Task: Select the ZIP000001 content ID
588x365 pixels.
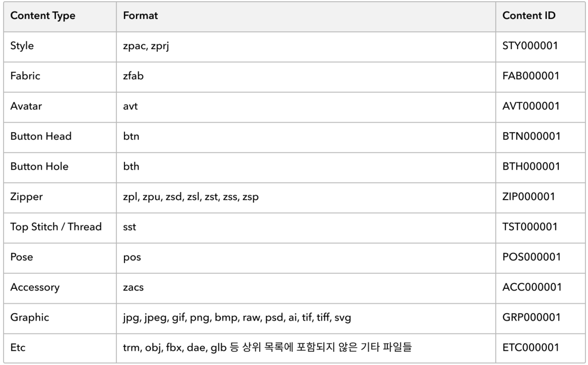Action: pos(528,197)
